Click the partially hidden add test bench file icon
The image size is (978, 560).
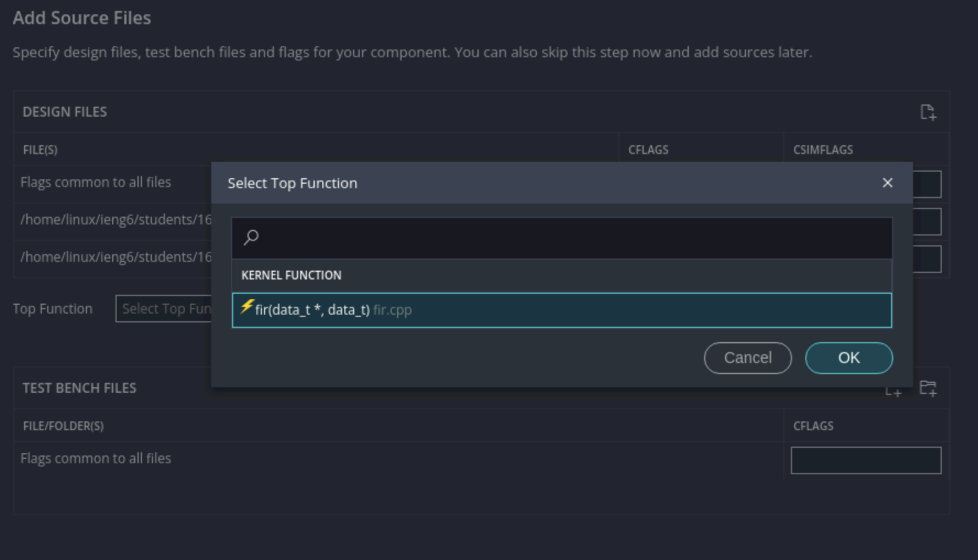coord(893,392)
